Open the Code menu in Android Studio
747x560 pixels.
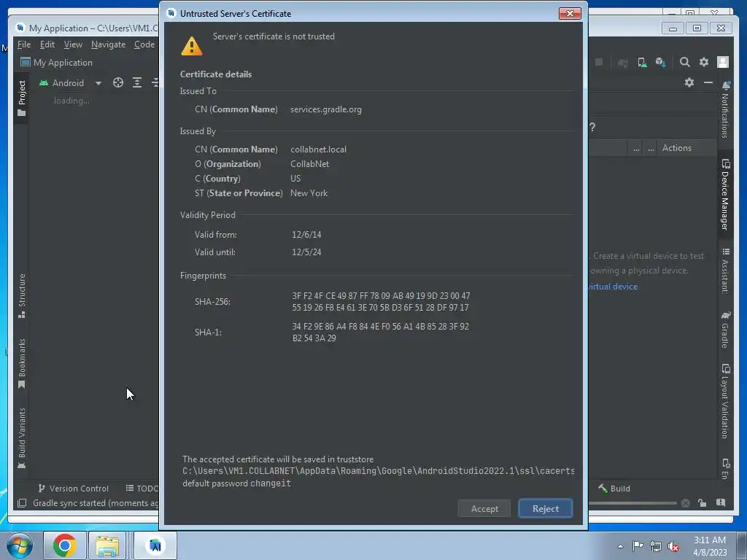[144, 44]
